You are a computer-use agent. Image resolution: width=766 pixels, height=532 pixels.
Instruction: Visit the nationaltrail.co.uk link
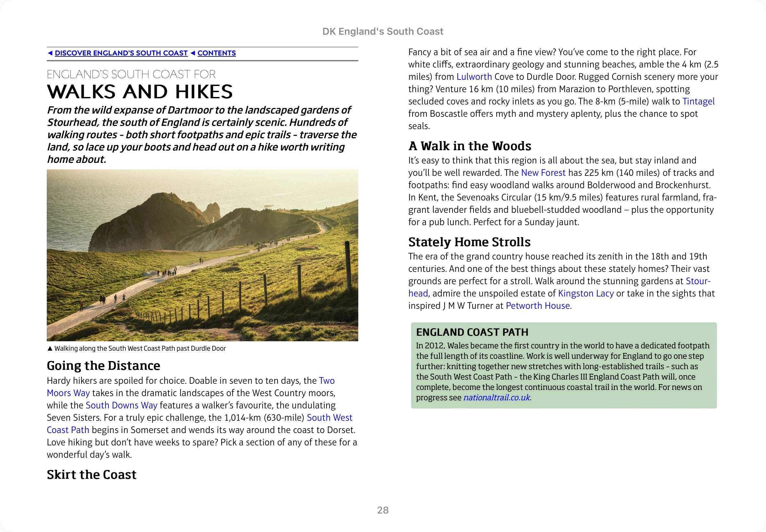(496, 398)
